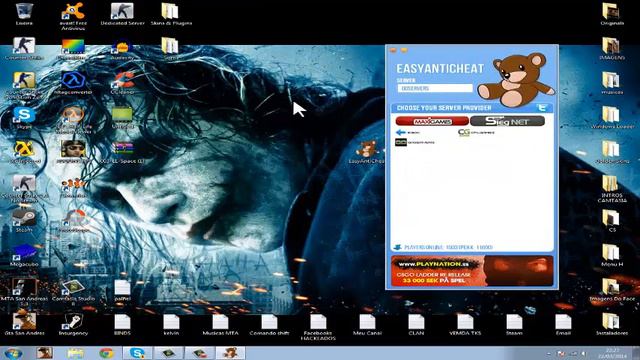Click the Playnation.se banner ad

472,271
